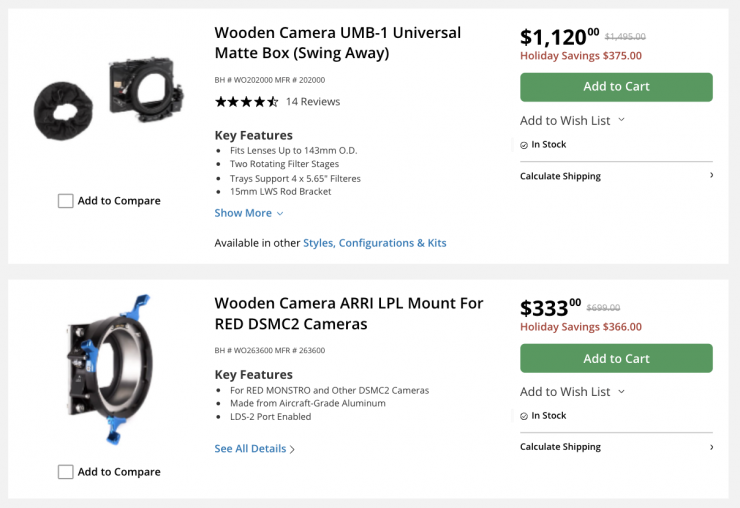Click the star rating for UMB-1 Matte Box
The width and height of the screenshot is (740, 508).
246,102
